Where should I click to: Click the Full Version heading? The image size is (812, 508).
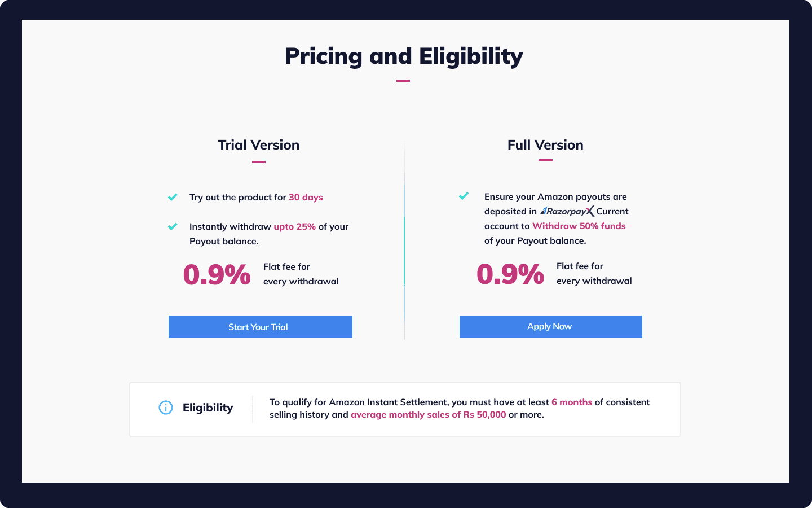pyautogui.click(x=545, y=145)
